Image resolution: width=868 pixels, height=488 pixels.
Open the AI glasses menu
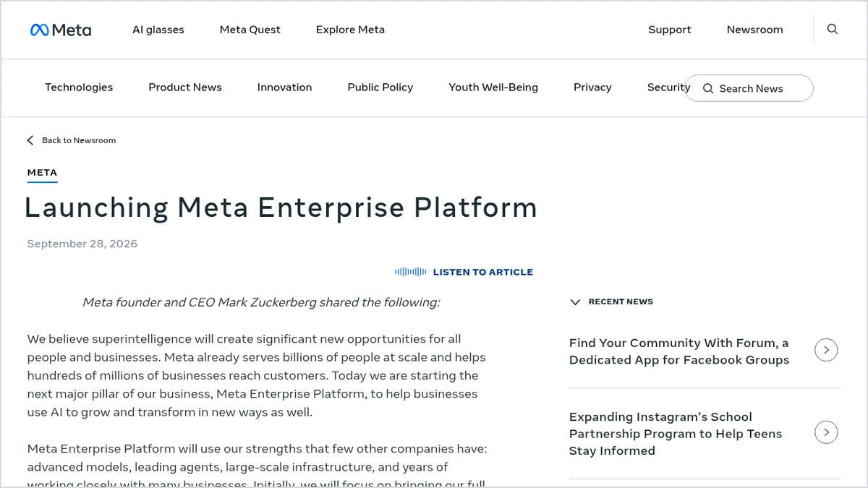point(158,30)
